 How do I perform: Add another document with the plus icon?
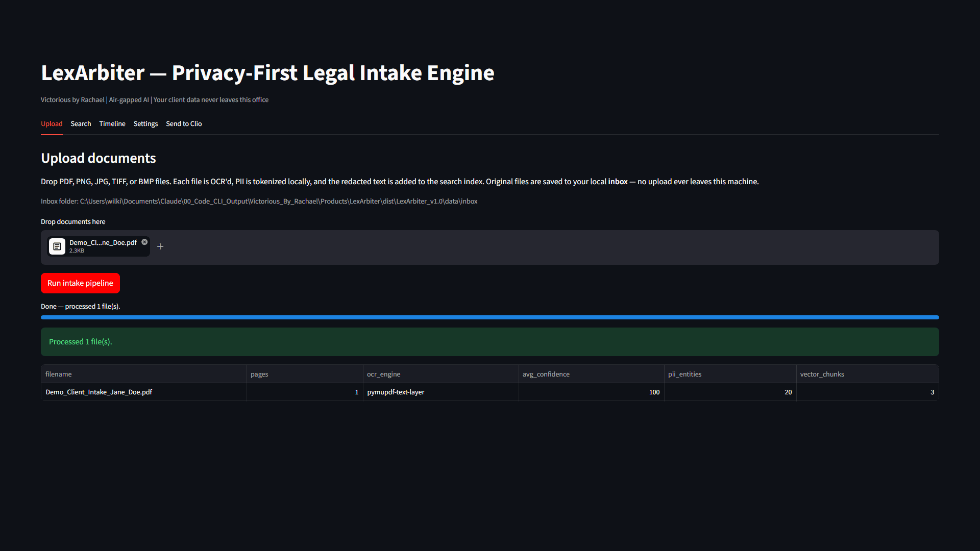160,246
